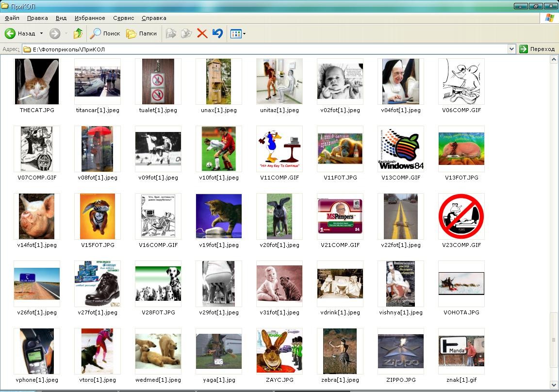
Task: Click the address path input field
Action: 267,49
